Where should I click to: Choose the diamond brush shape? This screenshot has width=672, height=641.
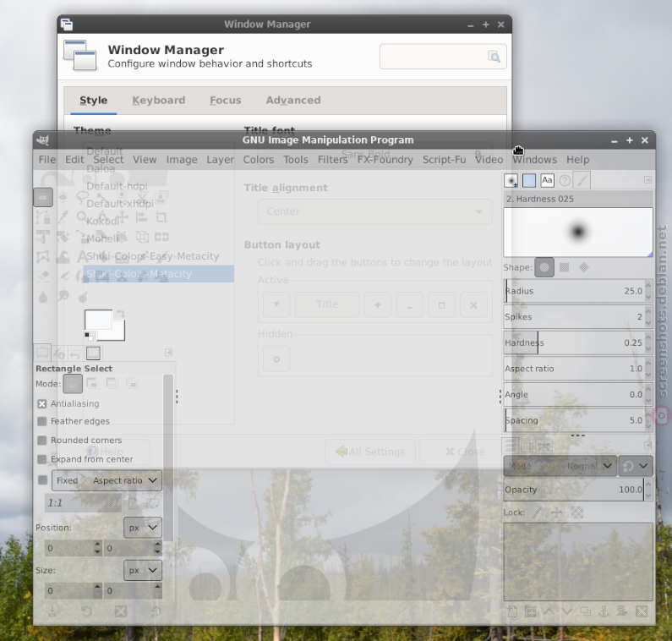[x=584, y=267]
